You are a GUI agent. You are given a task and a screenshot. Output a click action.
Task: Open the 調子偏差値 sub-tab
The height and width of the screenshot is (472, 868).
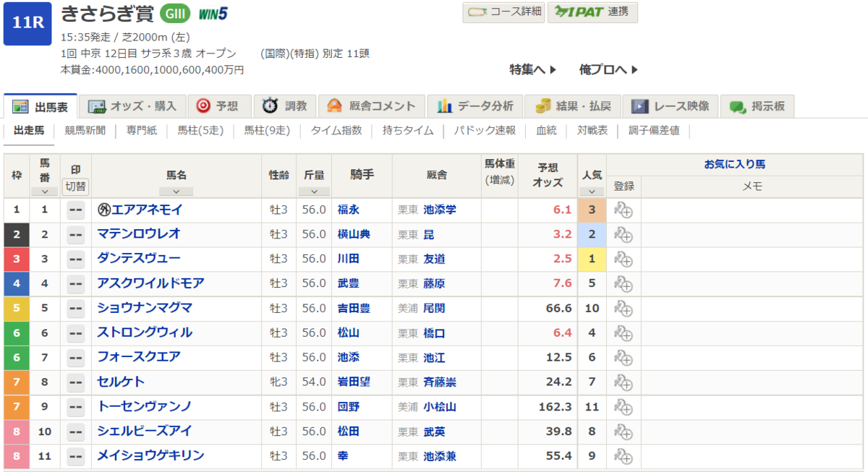tap(654, 131)
